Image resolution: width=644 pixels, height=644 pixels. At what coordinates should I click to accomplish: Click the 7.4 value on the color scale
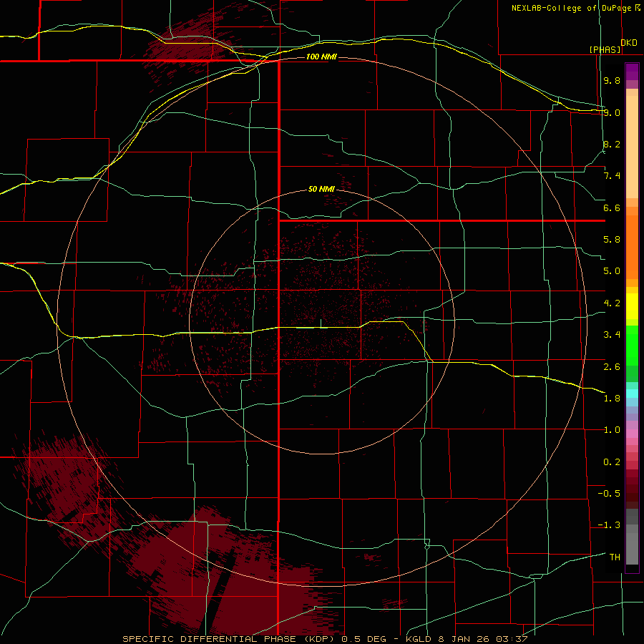pyautogui.click(x=612, y=176)
